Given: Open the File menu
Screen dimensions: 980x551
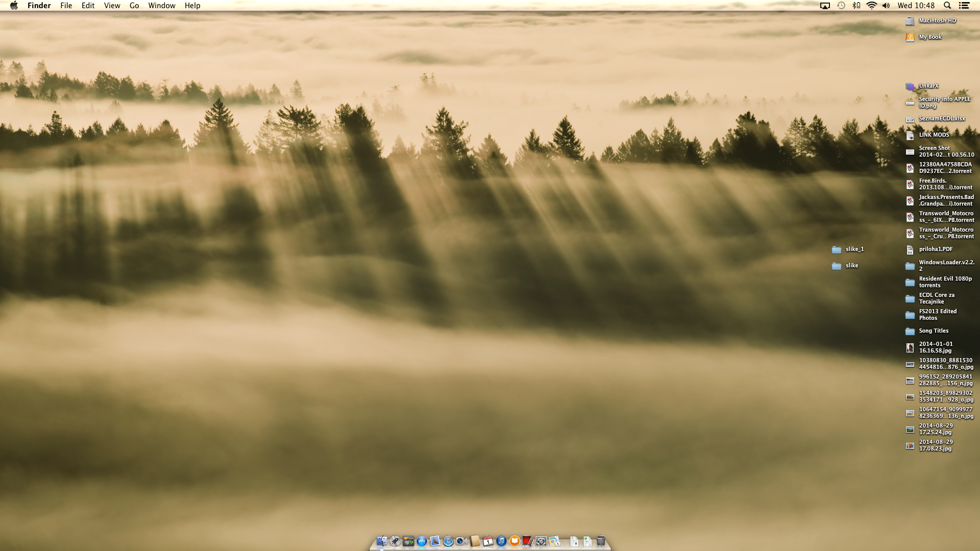Looking at the screenshot, I should pos(66,6).
